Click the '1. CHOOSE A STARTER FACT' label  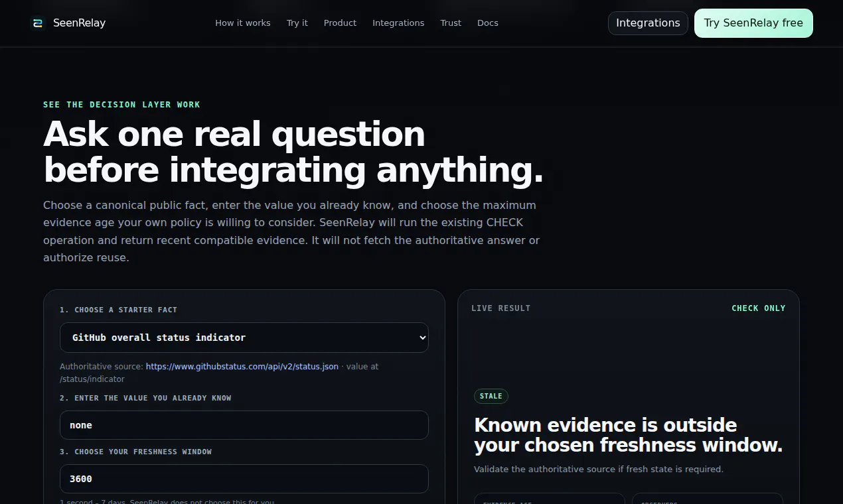tap(119, 310)
